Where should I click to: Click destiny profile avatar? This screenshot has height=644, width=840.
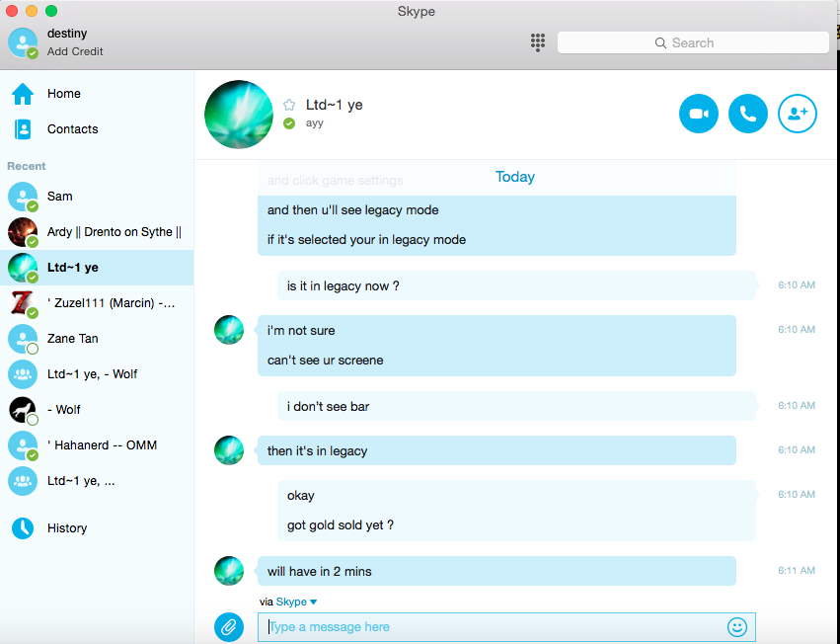pos(23,42)
